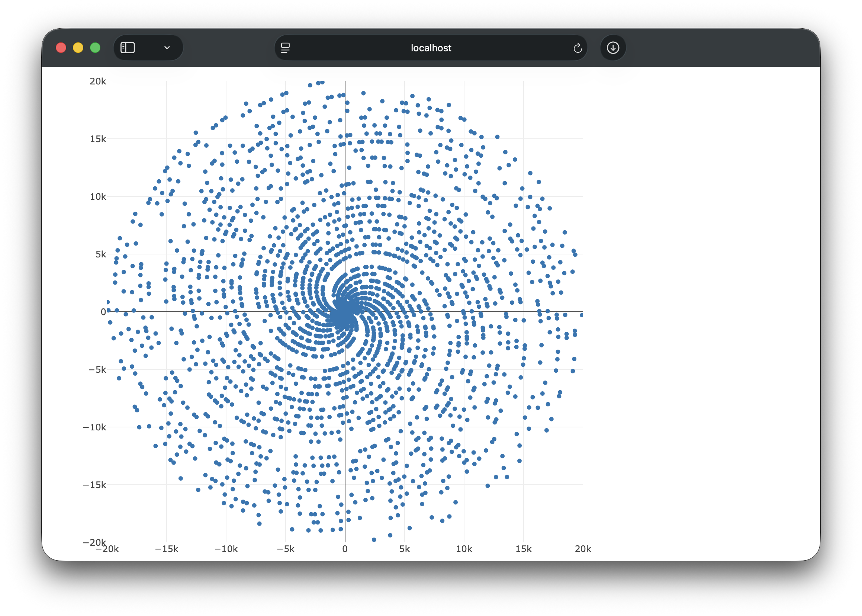Image resolution: width=862 pixels, height=616 pixels.
Task: Click the y-axis label 15k
Action: tap(98, 139)
